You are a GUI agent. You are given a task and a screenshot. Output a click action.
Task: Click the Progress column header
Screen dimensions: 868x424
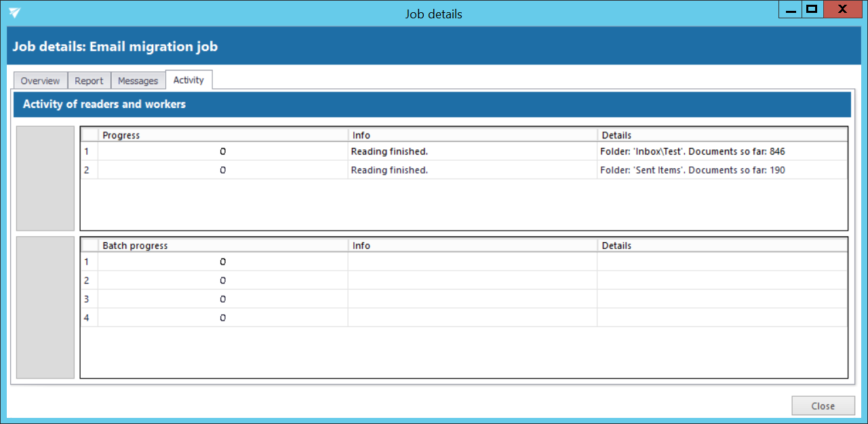point(222,135)
